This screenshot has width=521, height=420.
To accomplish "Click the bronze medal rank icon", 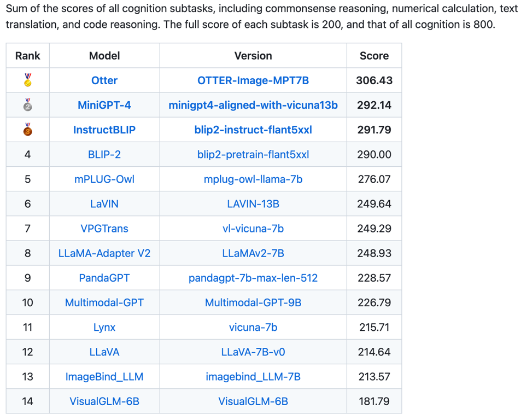I will (27, 130).
